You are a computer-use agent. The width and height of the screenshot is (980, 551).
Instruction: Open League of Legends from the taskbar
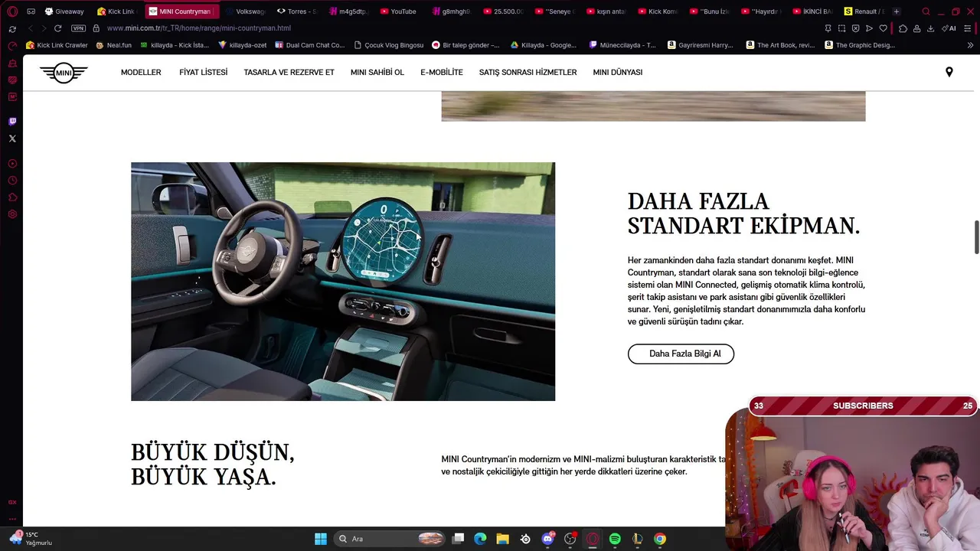click(x=637, y=539)
